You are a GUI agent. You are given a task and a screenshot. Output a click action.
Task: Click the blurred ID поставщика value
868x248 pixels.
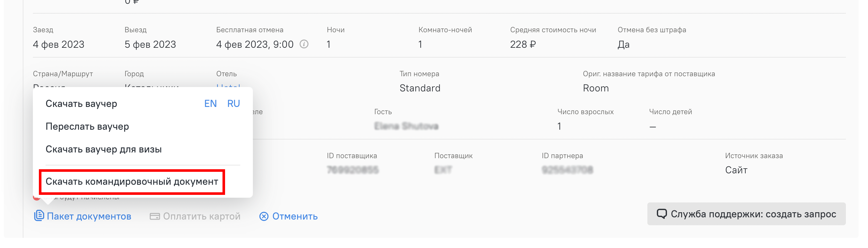click(352, 170)
